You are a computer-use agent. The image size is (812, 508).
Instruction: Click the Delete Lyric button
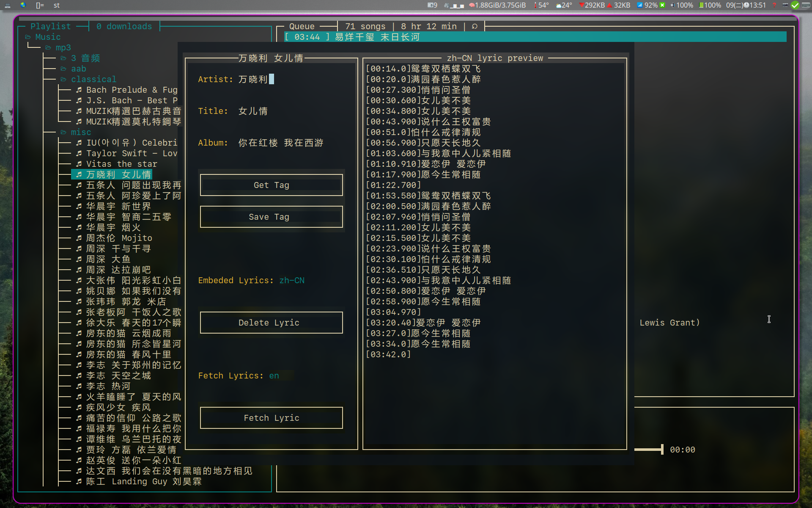click(x=271, y=323)
